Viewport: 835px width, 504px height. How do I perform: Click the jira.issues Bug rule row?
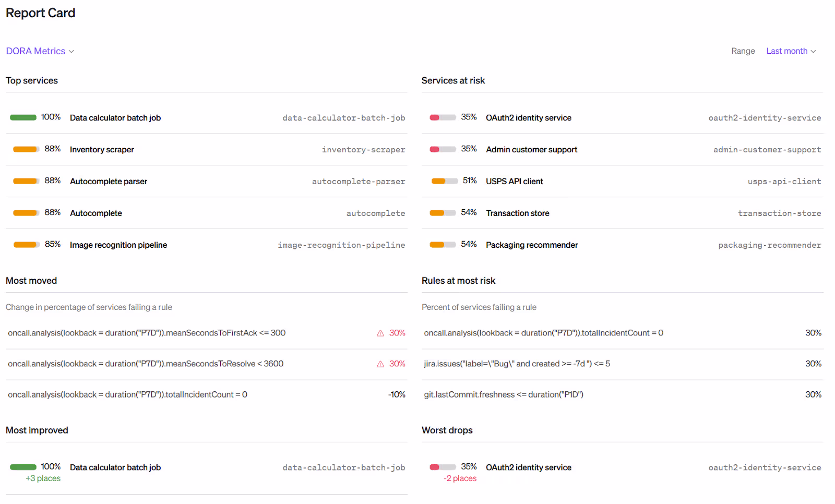517,364
